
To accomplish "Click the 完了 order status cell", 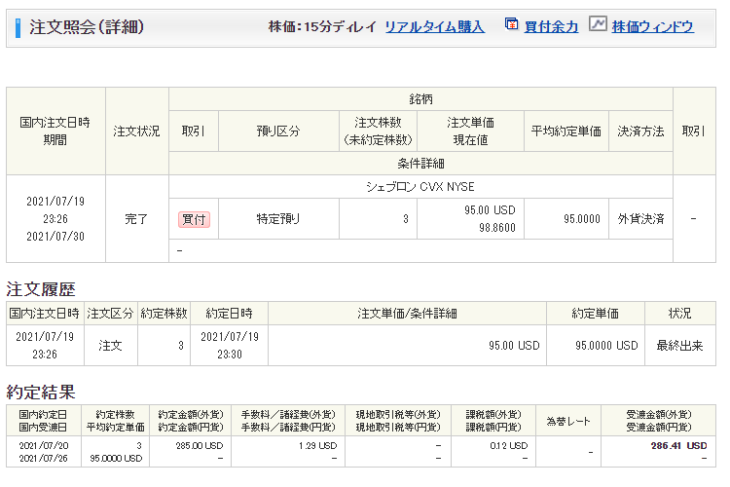I will (137, 218).
